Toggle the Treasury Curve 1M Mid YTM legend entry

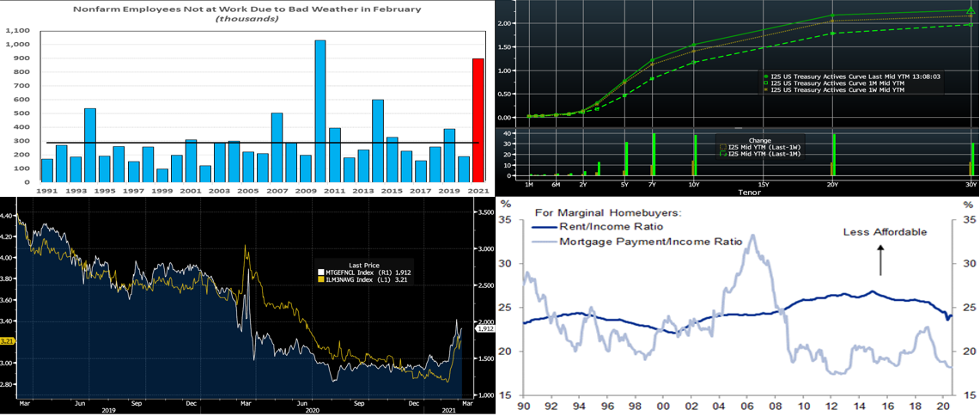[824, 83]
